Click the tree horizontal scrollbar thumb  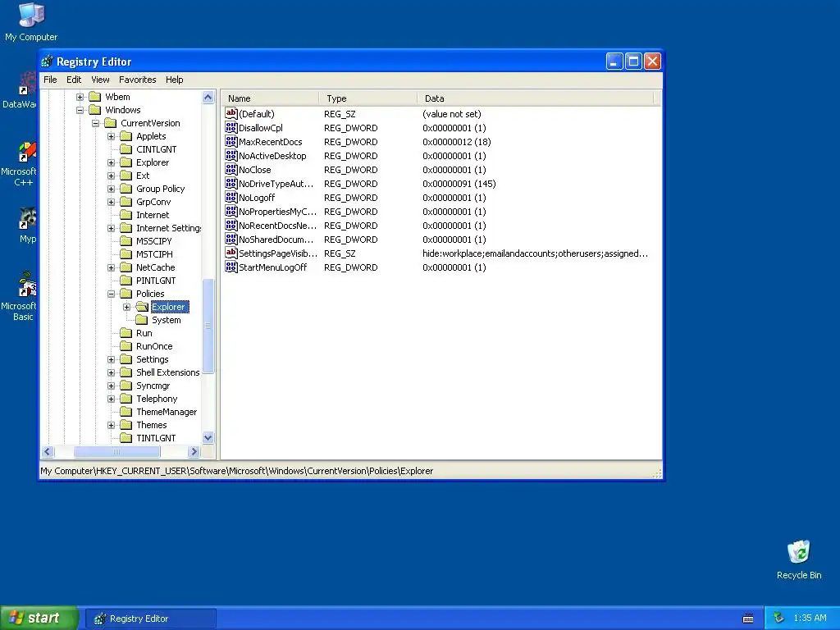point(116,452)
